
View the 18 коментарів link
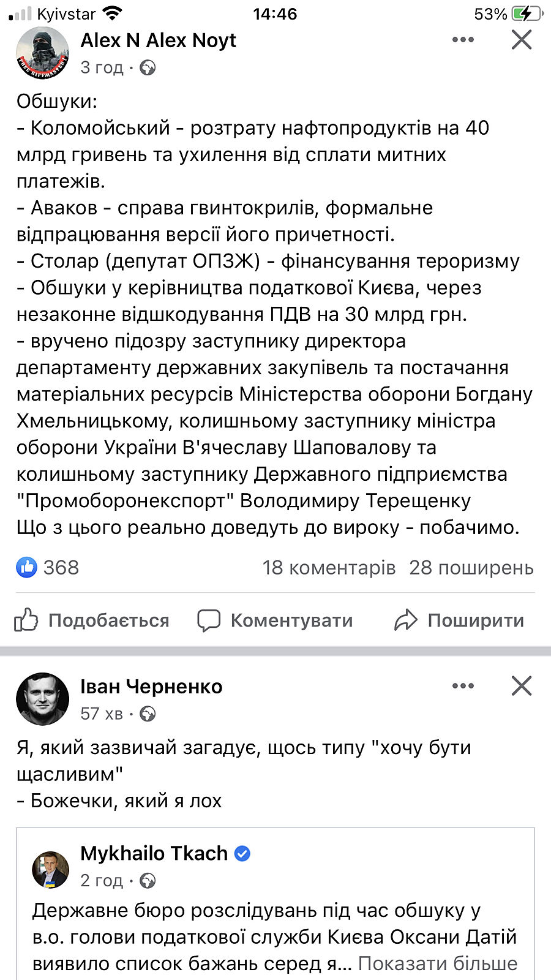329,568
